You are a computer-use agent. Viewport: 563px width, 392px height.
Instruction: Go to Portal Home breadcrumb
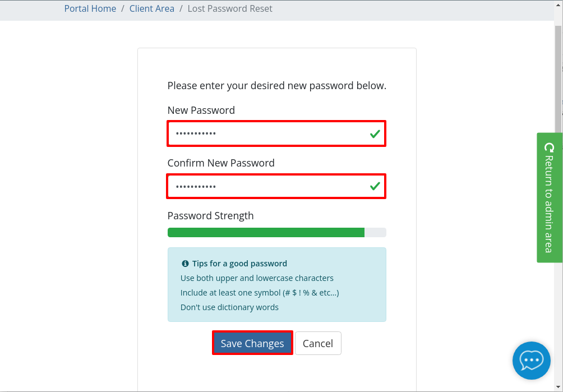coord(90,8)
